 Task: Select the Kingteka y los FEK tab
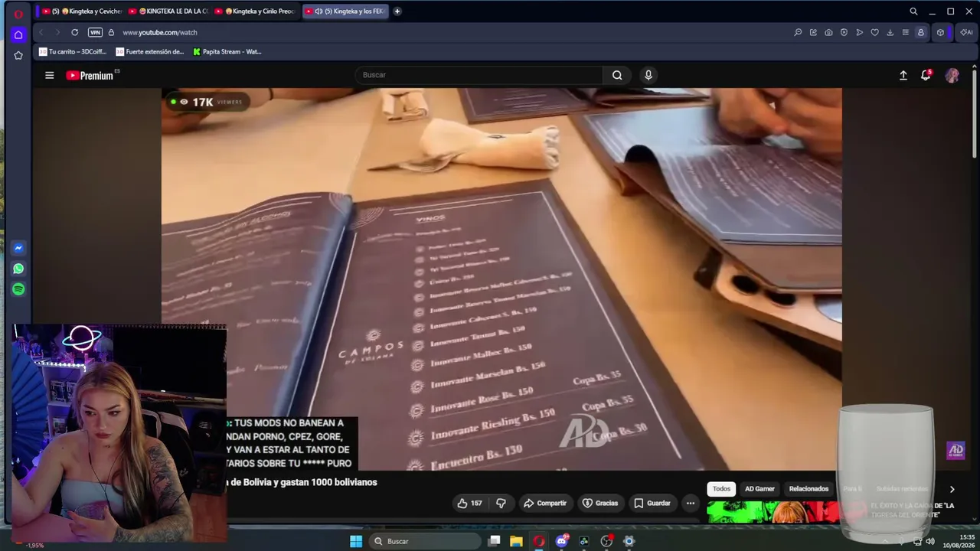[x=345, y=11]
